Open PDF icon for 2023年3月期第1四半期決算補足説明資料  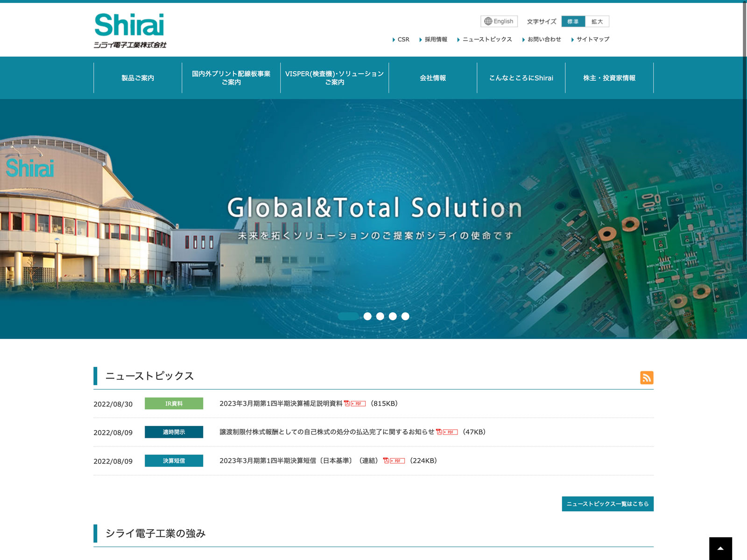click(355, 404)
